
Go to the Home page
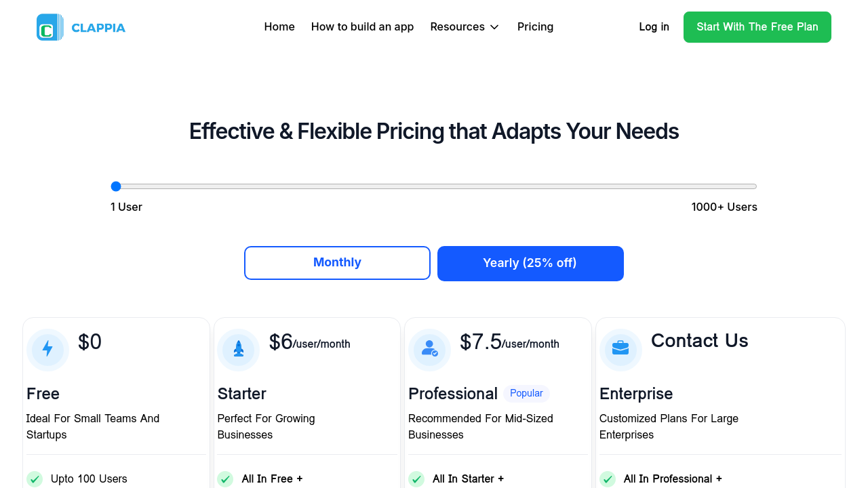coord(279,27)
